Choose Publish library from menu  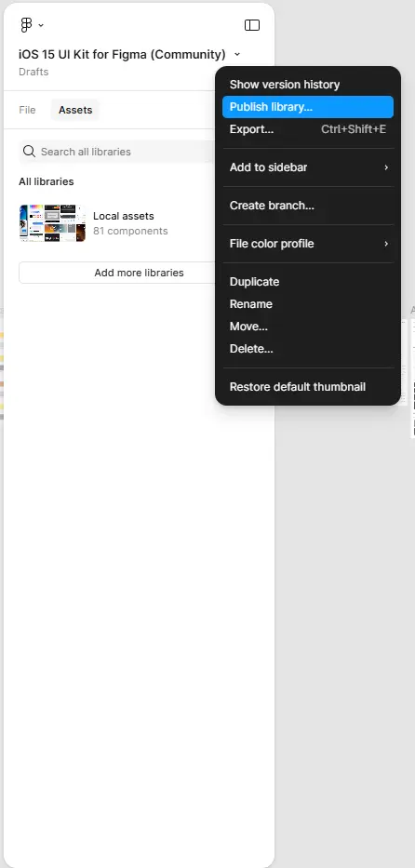click(308, 107)
